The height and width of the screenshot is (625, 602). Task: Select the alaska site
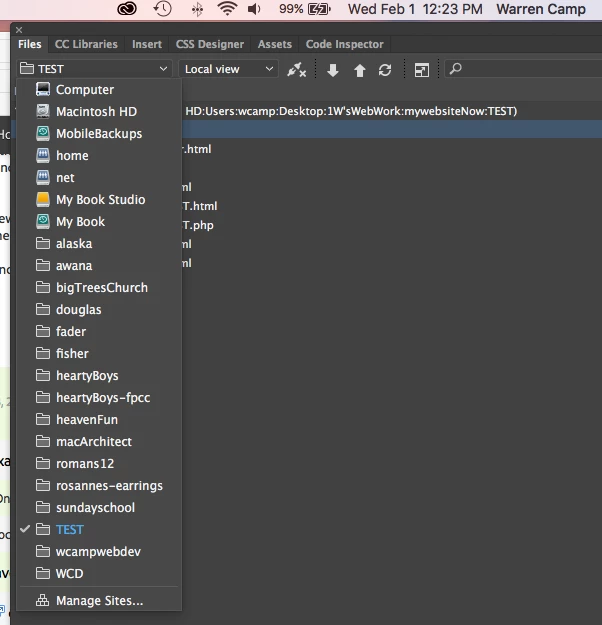tap(99, 244)
